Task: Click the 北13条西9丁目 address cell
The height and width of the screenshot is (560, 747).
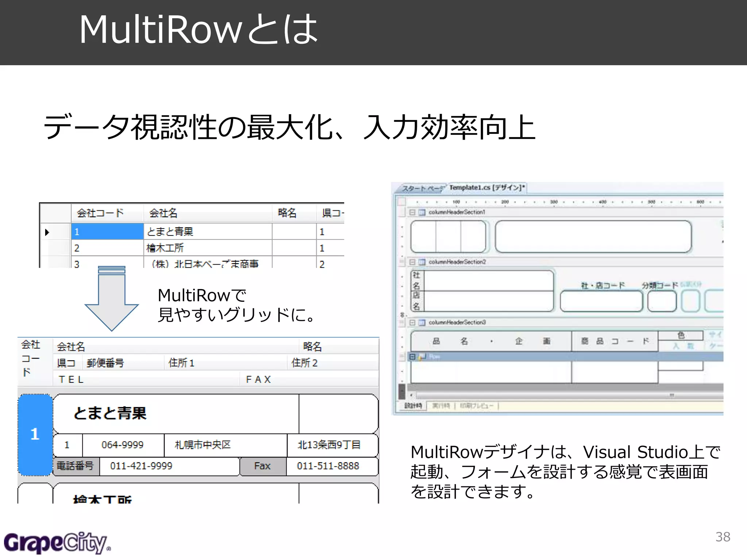Action: pyautogui.click(x=333, y=445)
